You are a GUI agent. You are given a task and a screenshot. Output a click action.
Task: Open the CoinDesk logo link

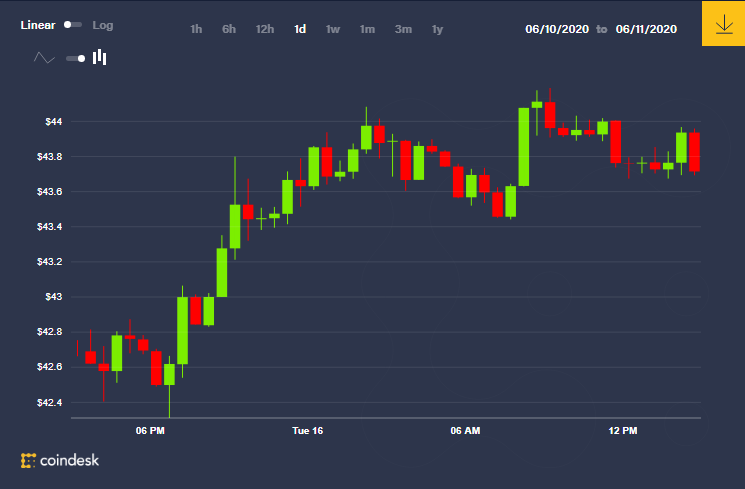pos(60,460)
